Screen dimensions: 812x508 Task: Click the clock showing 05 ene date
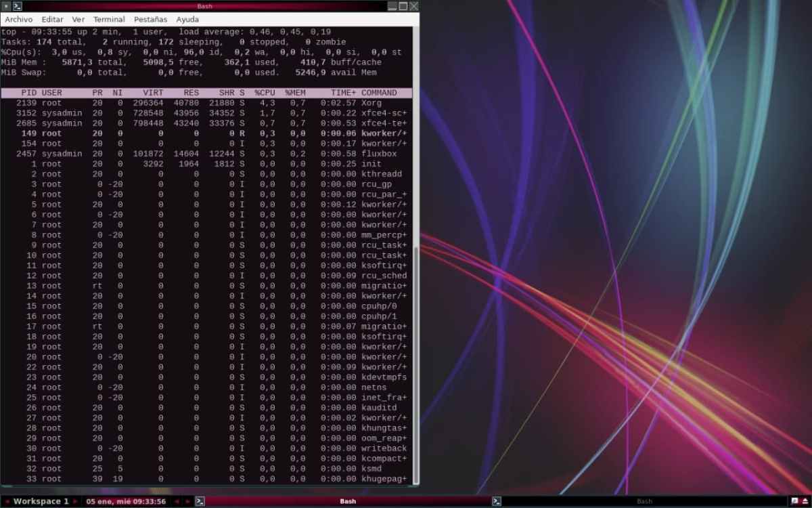point(127,501)
